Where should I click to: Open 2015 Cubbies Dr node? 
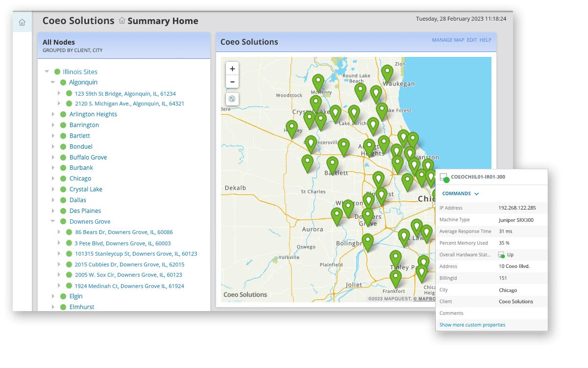pos(129,264)
